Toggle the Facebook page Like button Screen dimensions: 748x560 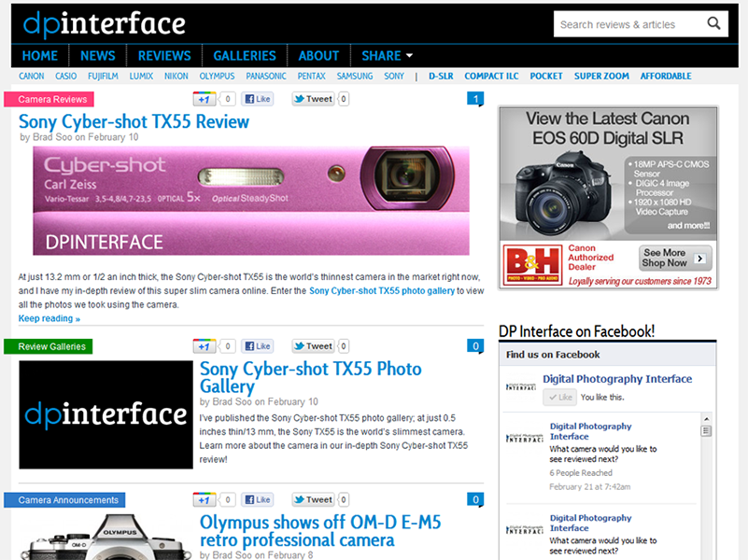point(559,397)
